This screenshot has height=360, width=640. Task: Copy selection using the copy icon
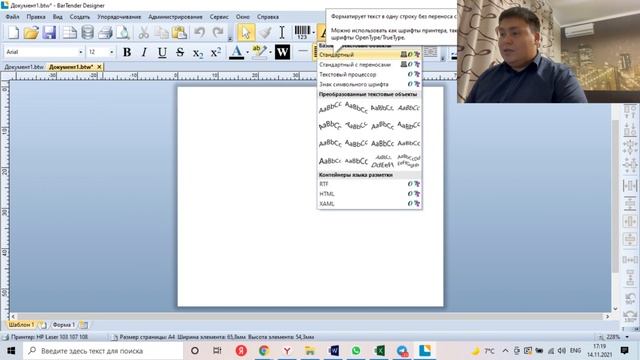click(x=162, y=32)
